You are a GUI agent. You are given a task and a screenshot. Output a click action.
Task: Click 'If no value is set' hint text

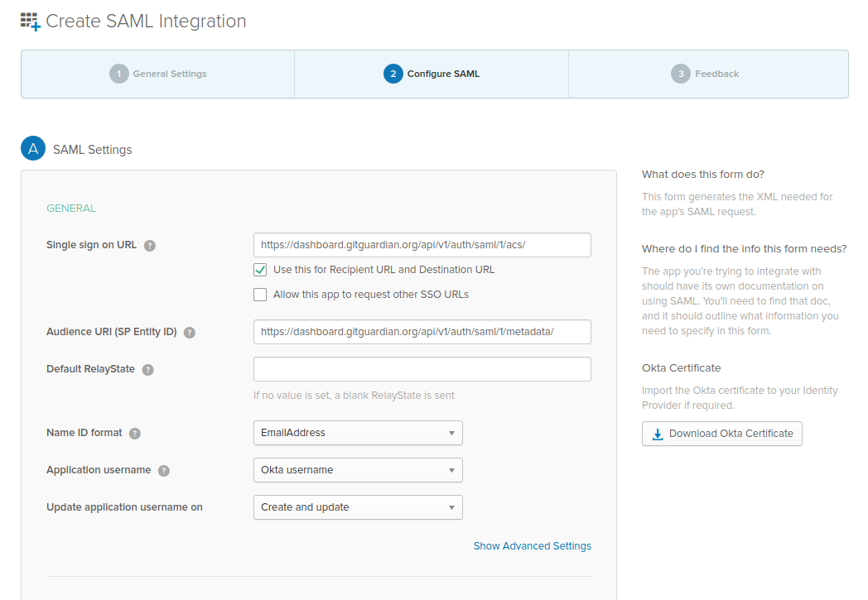(x=354, y=396)
